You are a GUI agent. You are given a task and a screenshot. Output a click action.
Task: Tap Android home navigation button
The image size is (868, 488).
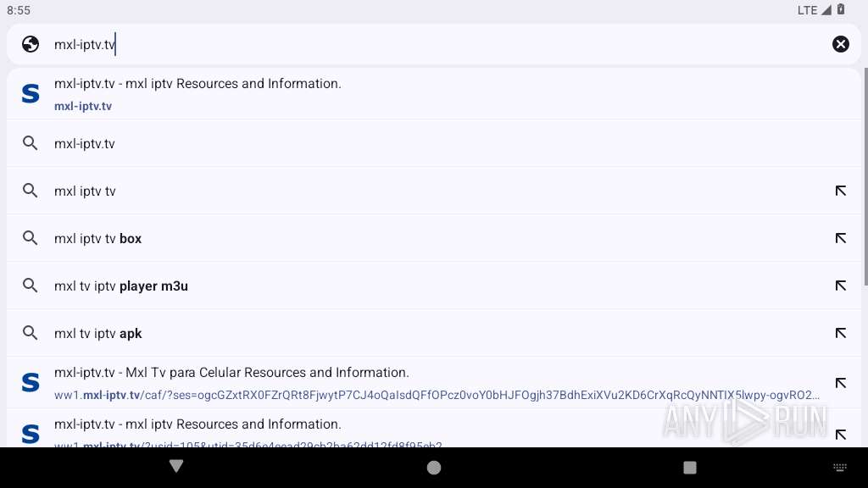click(434, 468)
